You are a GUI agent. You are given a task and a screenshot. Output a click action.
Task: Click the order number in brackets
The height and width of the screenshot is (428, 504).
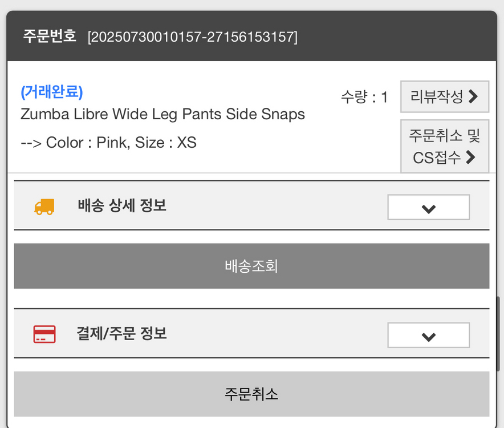pos(192,38)
